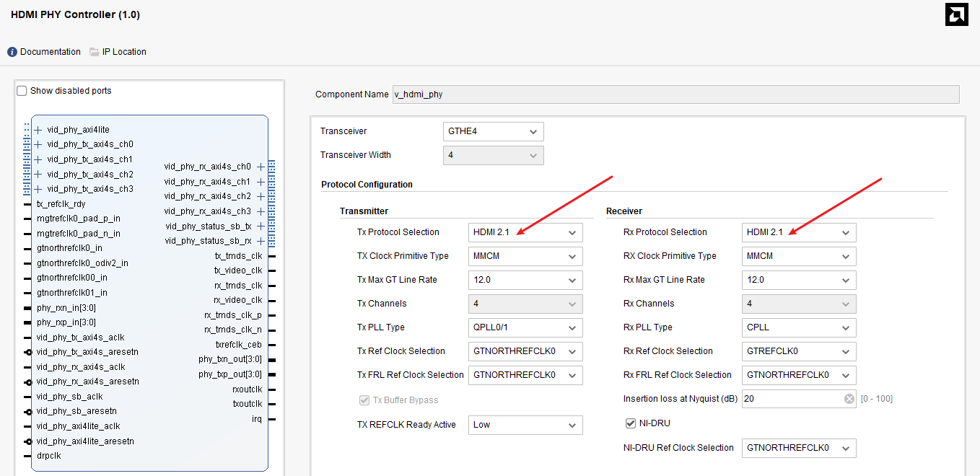The image size is (980, 476).
Task: Select the drpclk port label
Action: (49, 456)
